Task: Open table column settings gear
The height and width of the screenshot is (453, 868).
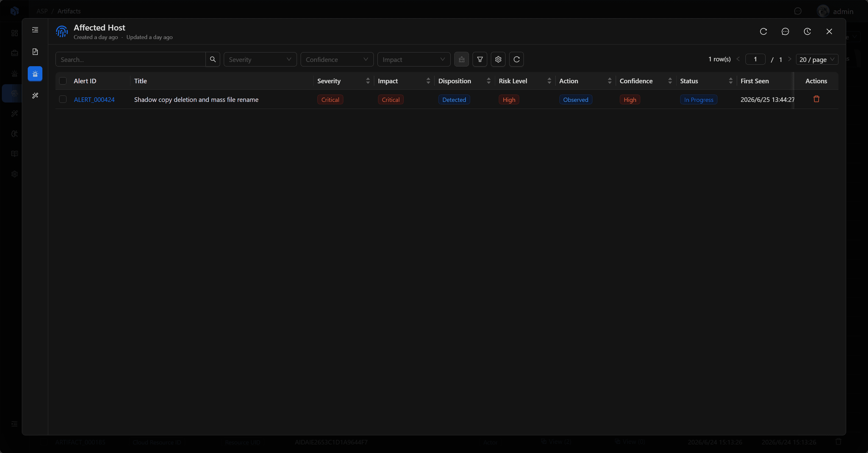Action: coord(498,59)
